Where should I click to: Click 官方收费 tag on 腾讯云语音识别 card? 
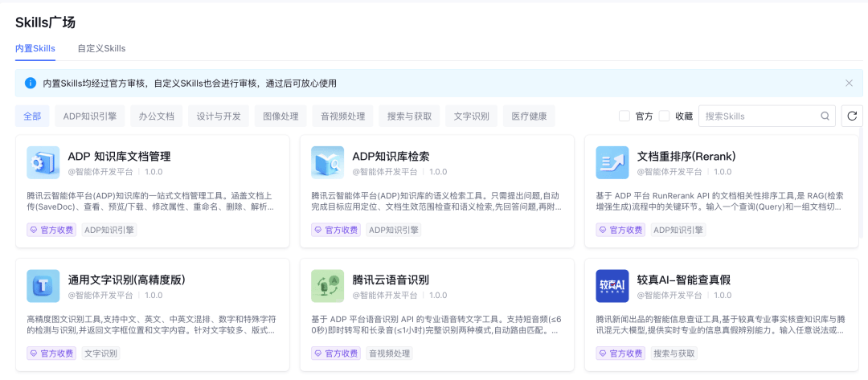(x=336, y=353)
